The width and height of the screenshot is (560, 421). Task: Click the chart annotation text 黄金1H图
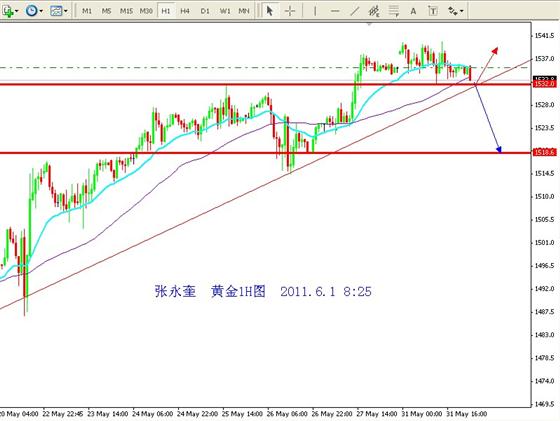pos(238,291)
